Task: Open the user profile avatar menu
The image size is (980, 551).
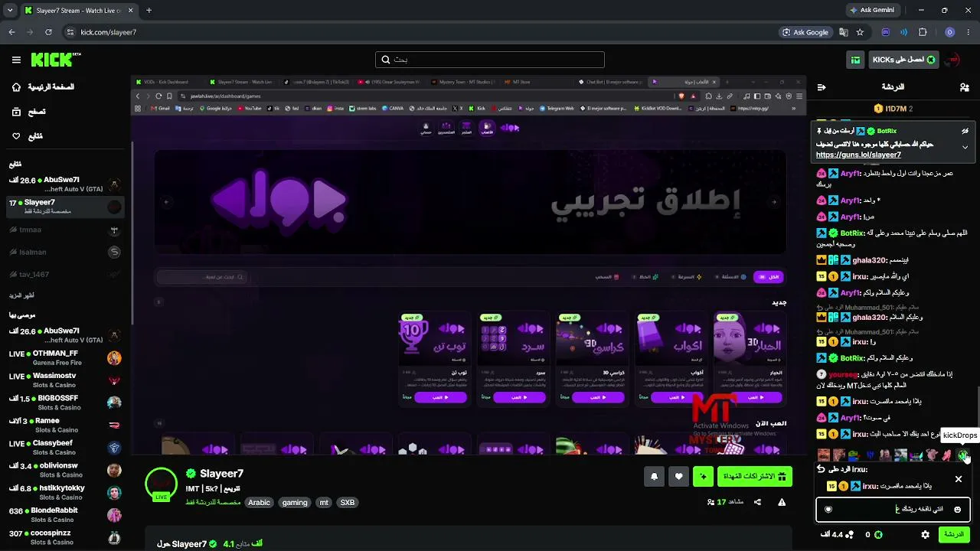Action: [x=953, y=60]
